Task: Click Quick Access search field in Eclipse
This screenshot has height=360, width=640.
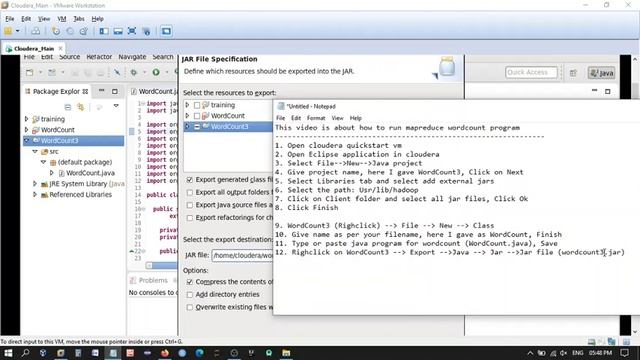Action: tap(531, 73)
